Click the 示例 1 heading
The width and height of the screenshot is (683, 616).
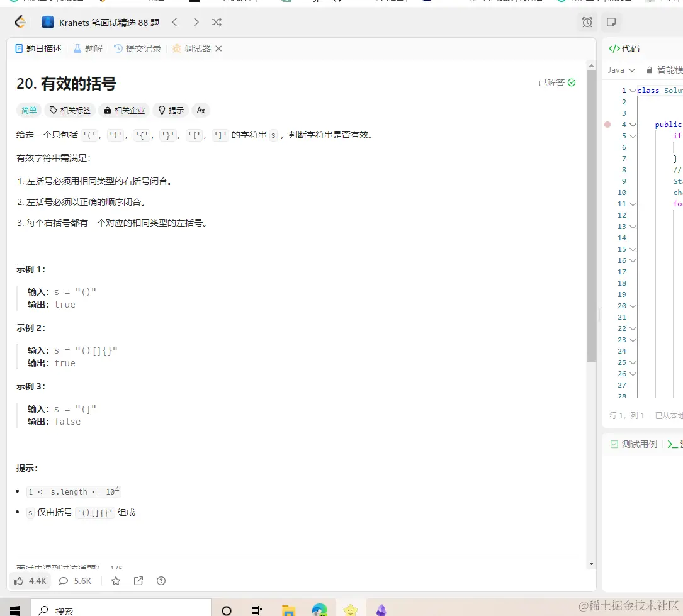coord(31,269)
